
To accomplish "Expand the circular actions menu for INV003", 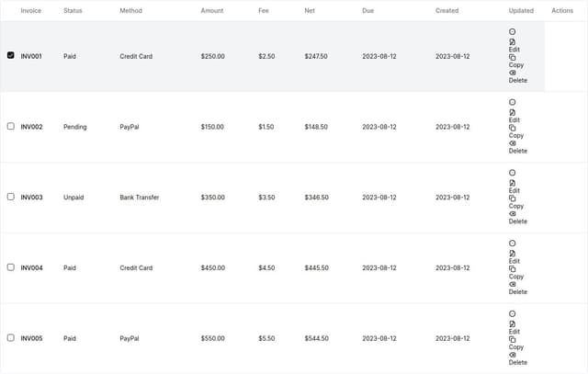I will (x=513, y=173).
